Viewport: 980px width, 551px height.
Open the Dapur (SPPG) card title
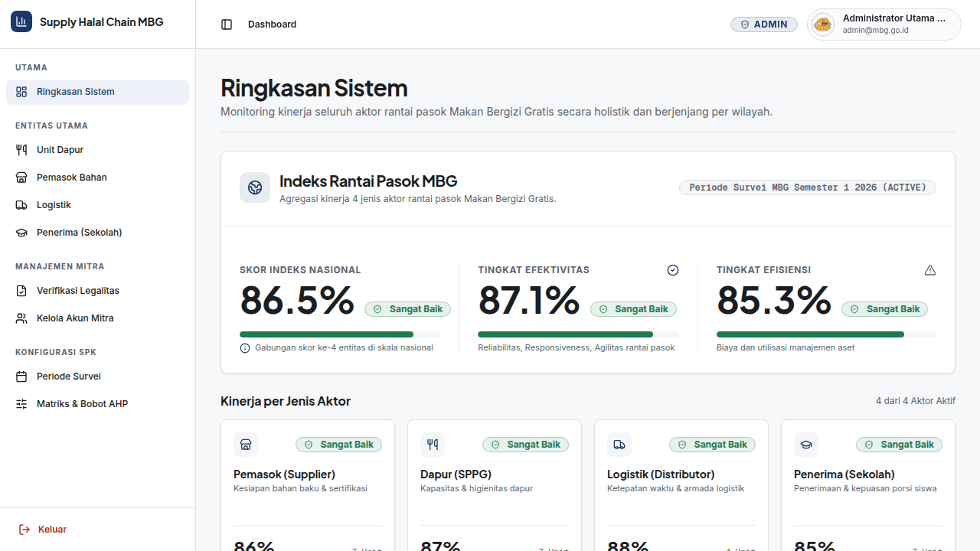tap(456, 474)
